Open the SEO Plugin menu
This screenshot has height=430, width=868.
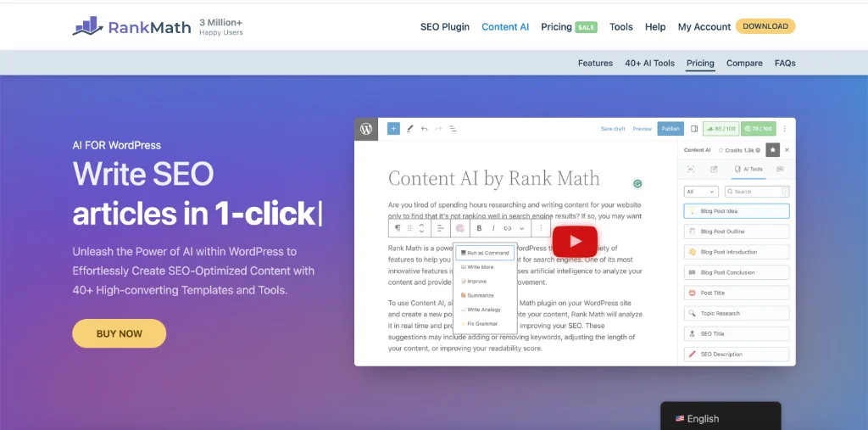click(444, 26)
